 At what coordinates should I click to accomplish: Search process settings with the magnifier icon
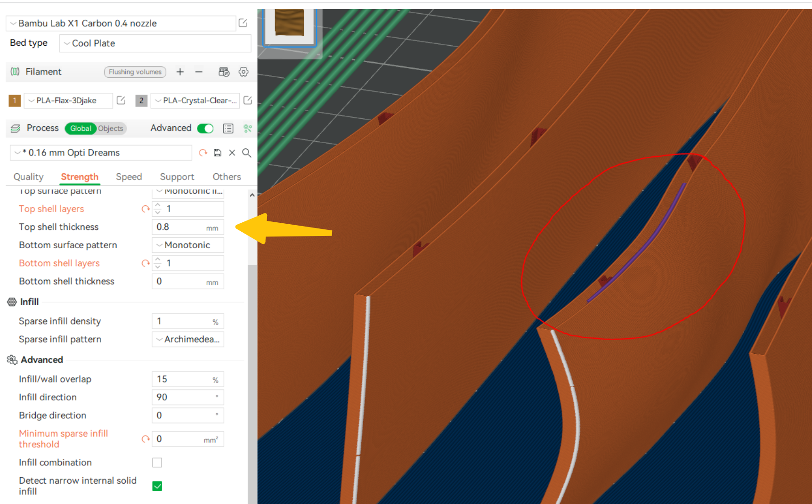[x=247, y=153]
